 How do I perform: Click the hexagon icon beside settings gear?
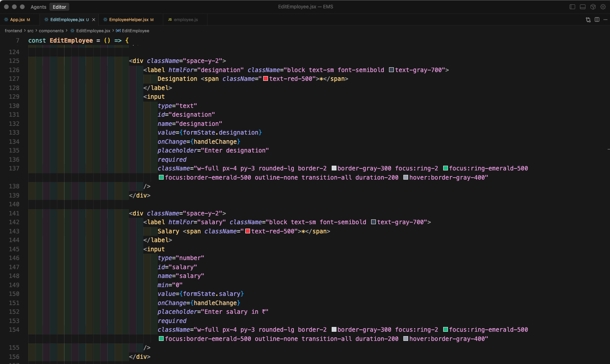point(593,7)
